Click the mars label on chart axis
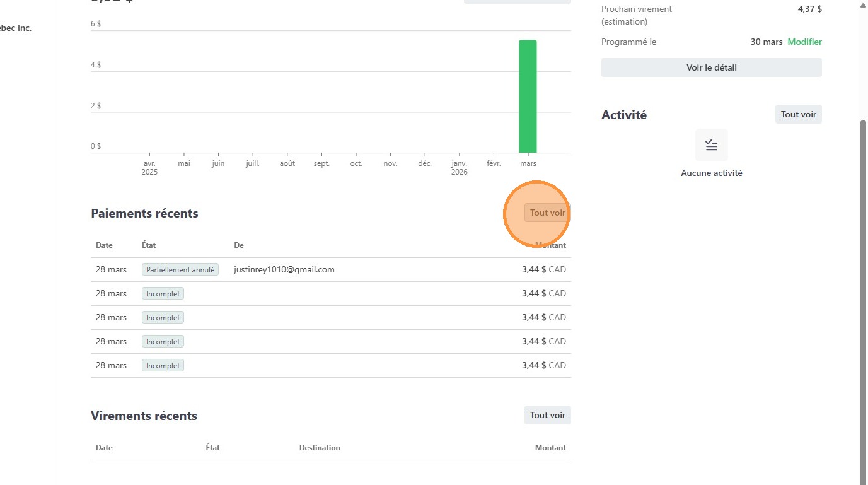This screenshot has width=868, height=485. [528, 163]
